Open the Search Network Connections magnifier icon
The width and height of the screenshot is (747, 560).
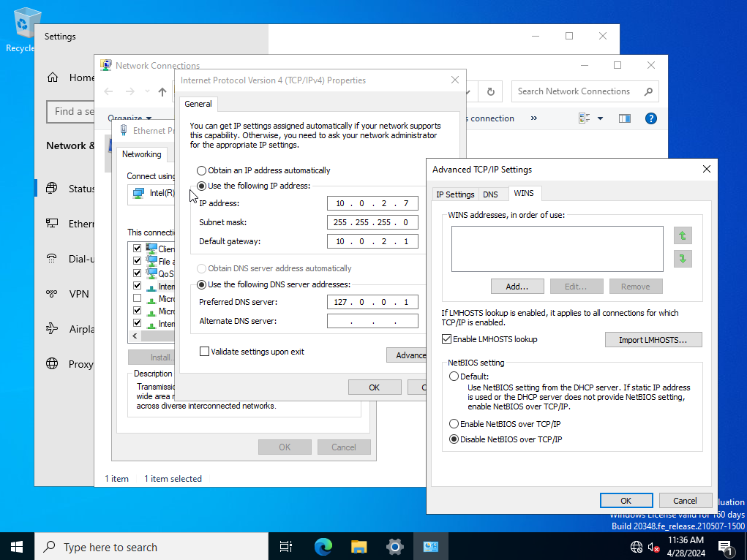point(647,91)
